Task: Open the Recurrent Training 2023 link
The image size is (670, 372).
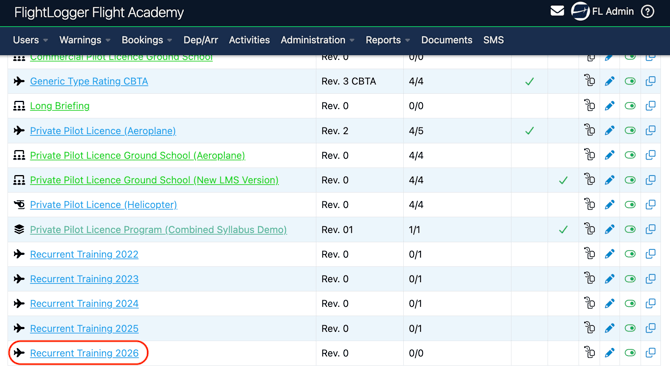Action: click(84, 279)
